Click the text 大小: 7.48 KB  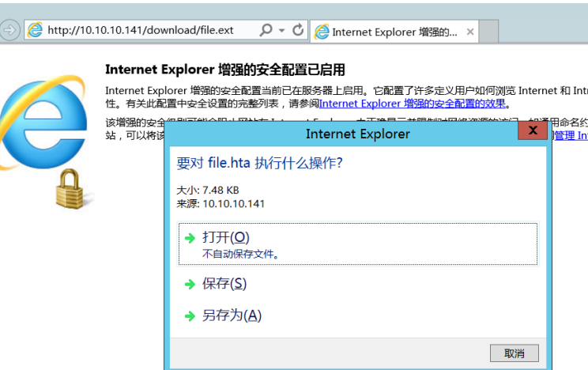(208, 191)
